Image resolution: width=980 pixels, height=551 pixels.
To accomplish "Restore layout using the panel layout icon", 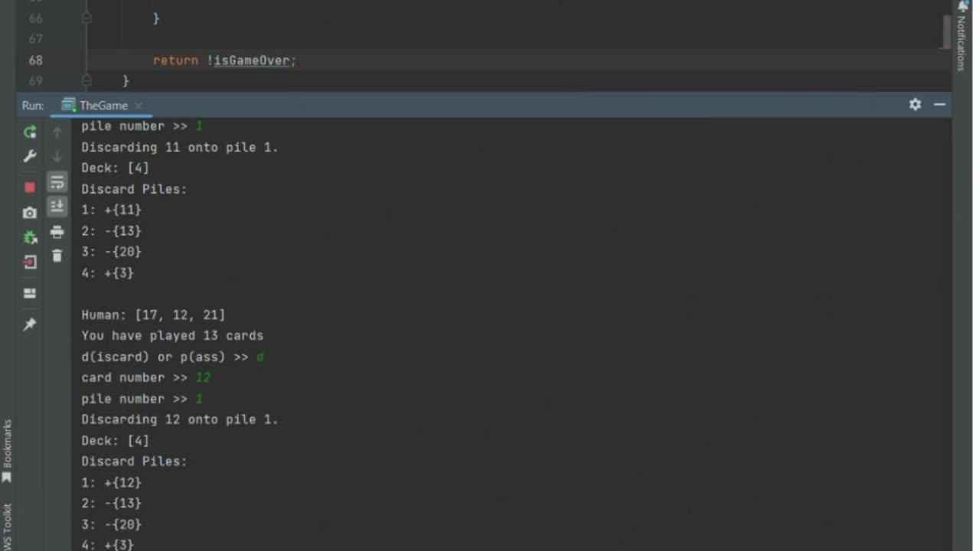I will 30,294.
